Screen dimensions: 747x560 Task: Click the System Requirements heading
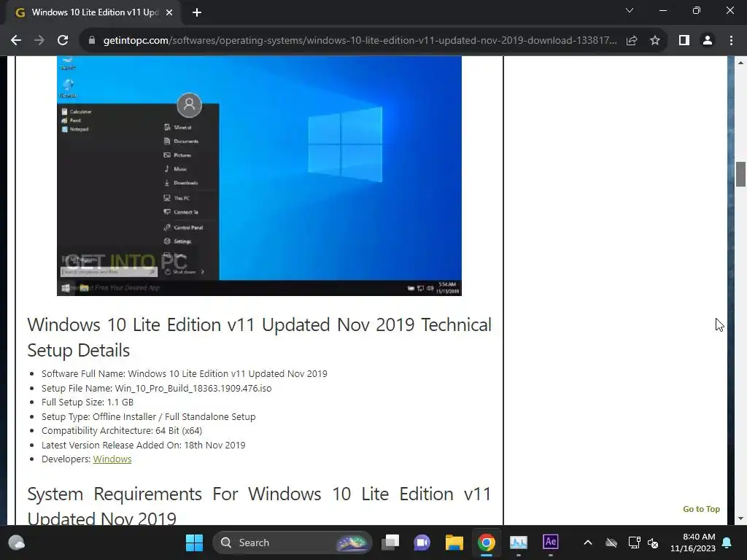pyautogui.click(x=259, y=506)
